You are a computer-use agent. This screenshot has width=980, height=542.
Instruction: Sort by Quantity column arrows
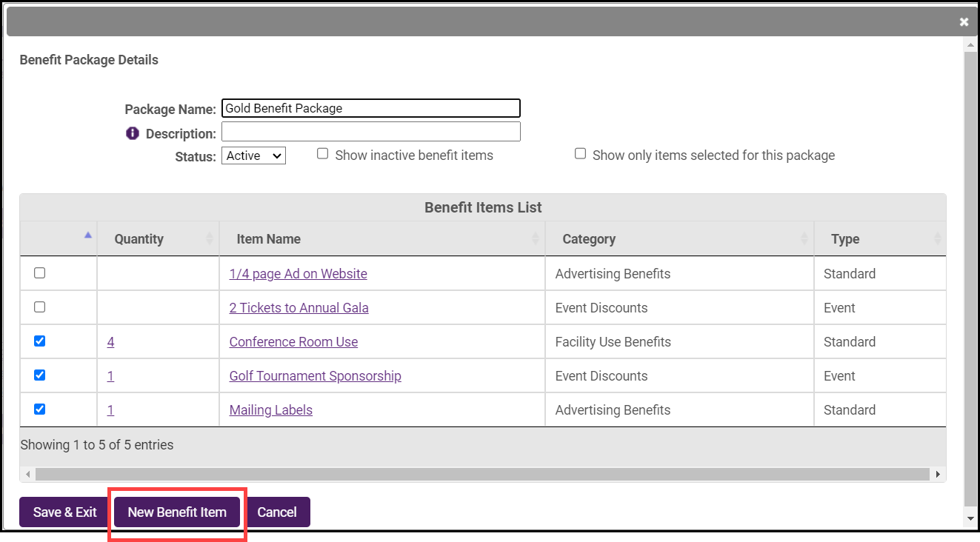(x=209, y=239)
